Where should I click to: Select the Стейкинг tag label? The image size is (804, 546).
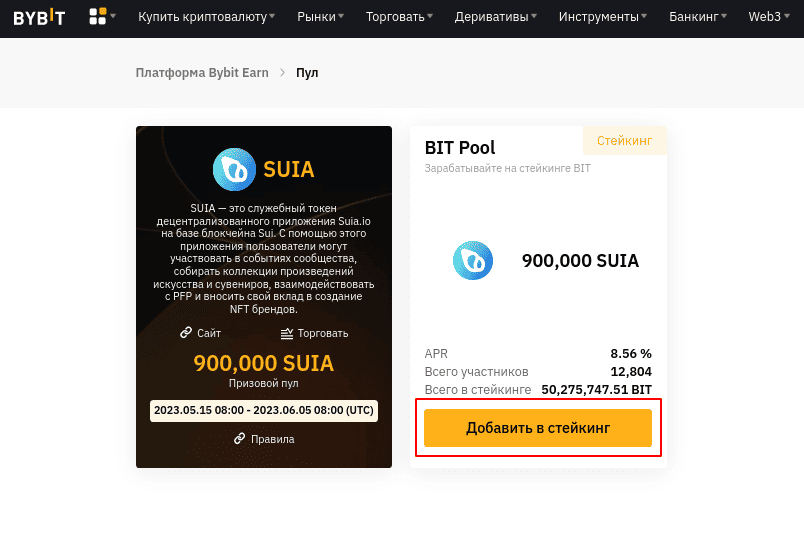click(x=625, y=140)
